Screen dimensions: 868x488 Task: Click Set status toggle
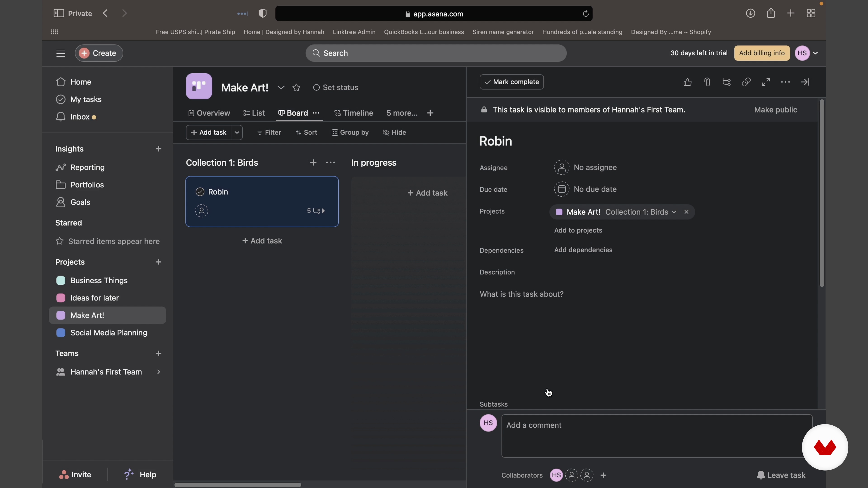click(336, 88)
